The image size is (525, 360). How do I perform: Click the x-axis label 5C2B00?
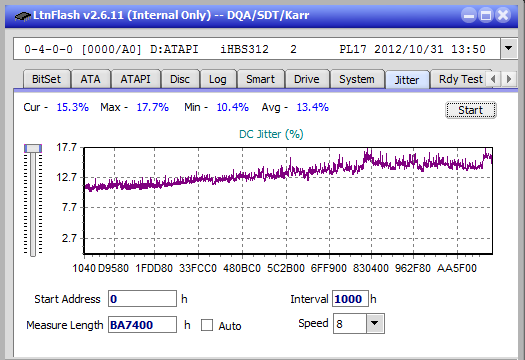(286, 268)
